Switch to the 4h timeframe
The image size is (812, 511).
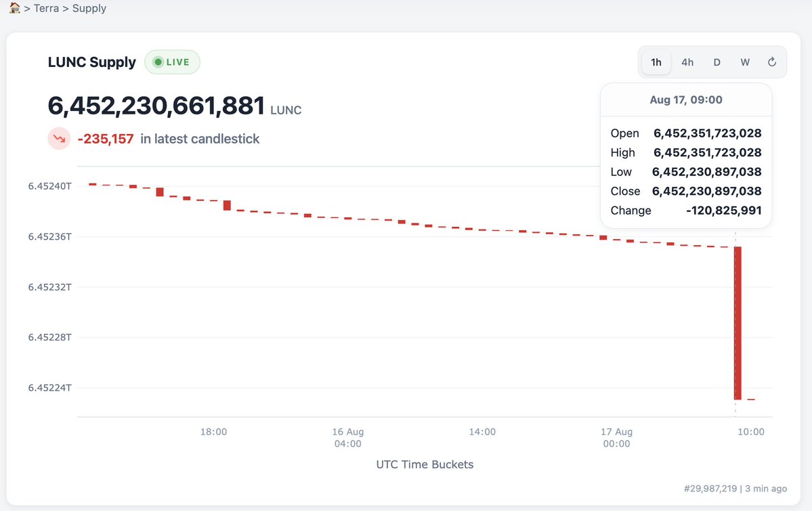687,62
